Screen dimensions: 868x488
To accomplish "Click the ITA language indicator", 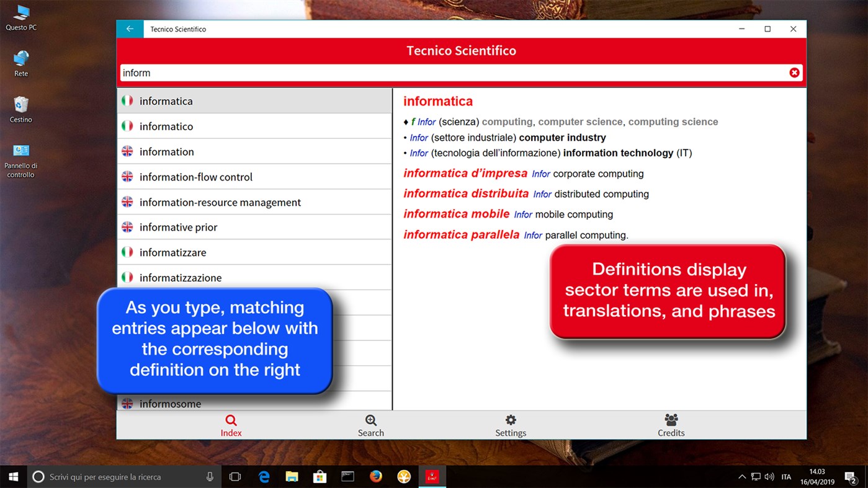I will (786, 476).
